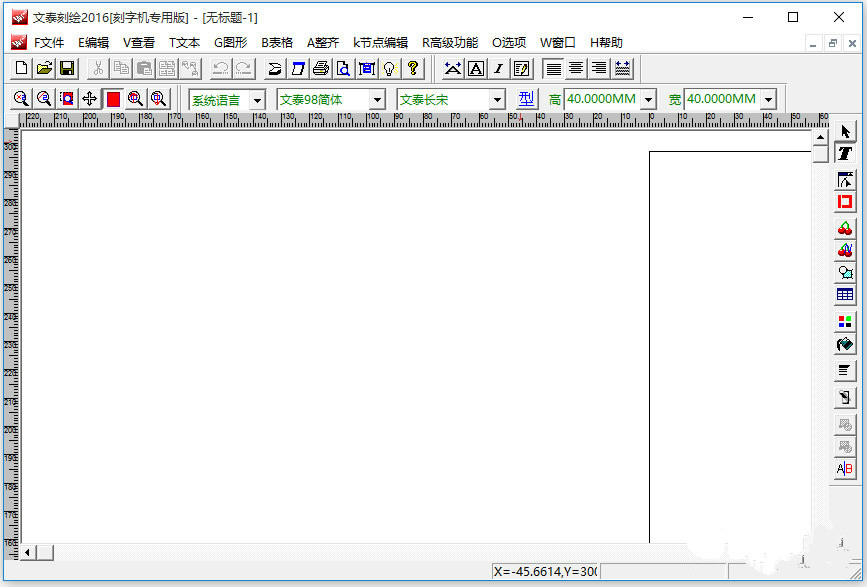Click the shapes drawing tool icon
Image resolution: width=867 pixels, height=587 pixels.
(845, 272)
